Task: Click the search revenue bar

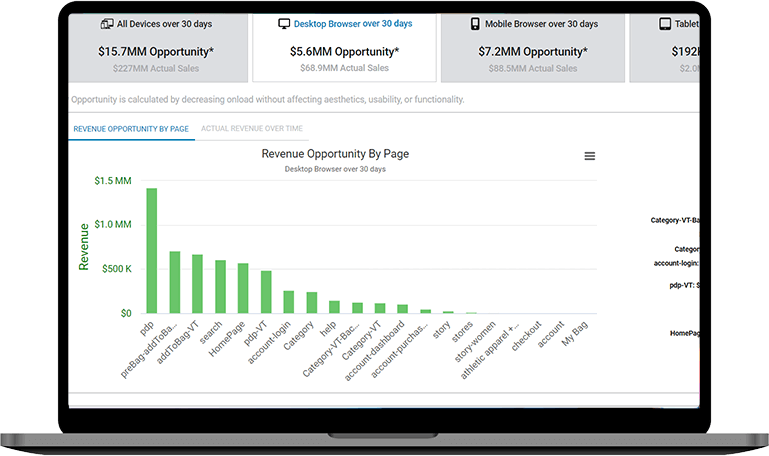Action: tap(220, 287)
